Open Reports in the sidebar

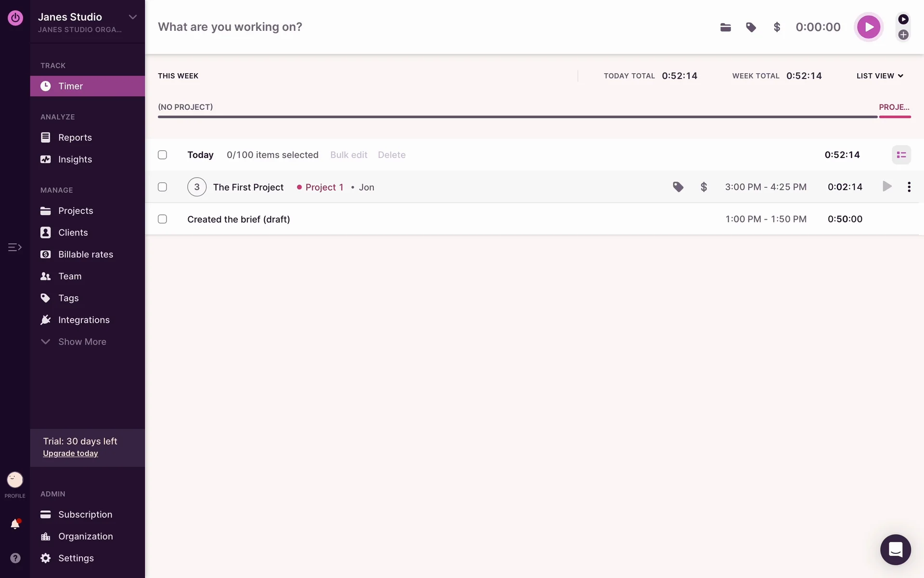(75, 138)
